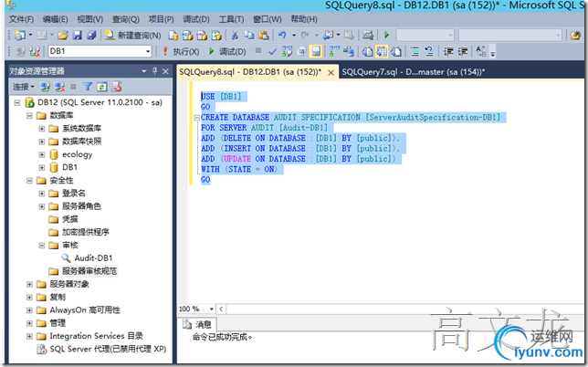Viewport: 588px width, 367px height.
Task: Click the Object Explorer Filter funnel icon
Action: tap(88, 87)
